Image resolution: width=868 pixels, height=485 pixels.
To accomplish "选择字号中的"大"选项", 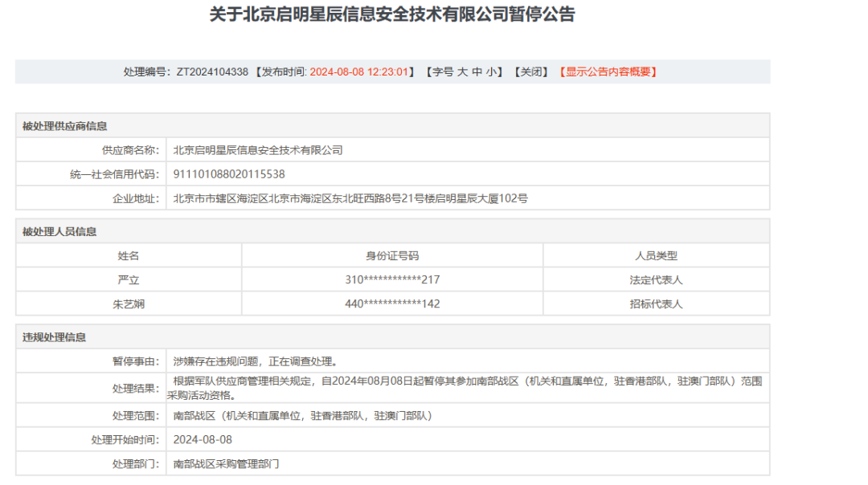I will 461,71.
